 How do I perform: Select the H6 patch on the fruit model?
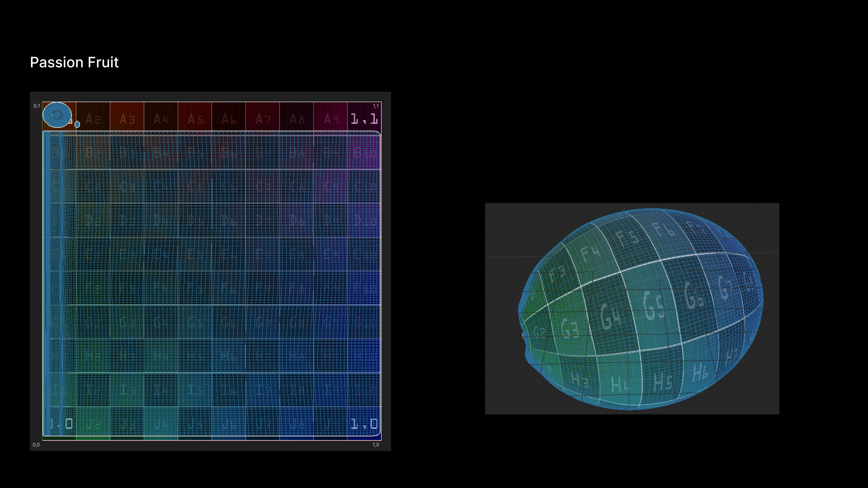(x=700, y=372)
